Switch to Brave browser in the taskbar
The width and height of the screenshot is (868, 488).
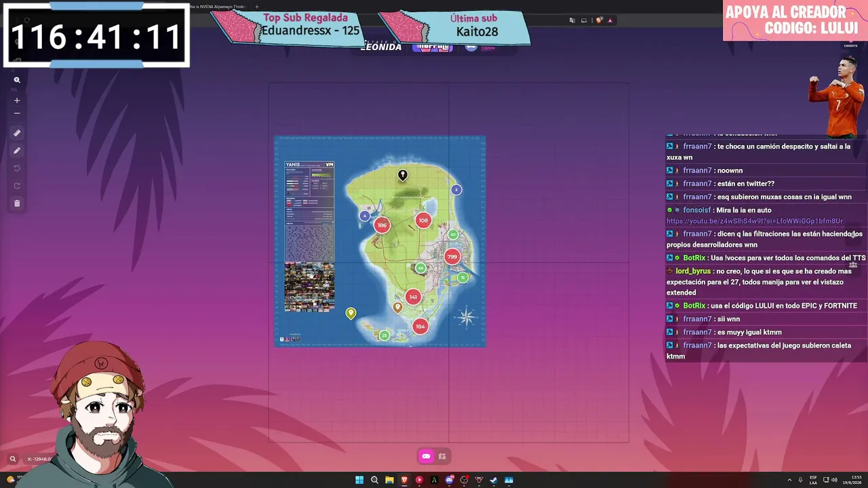coord(404,480)
